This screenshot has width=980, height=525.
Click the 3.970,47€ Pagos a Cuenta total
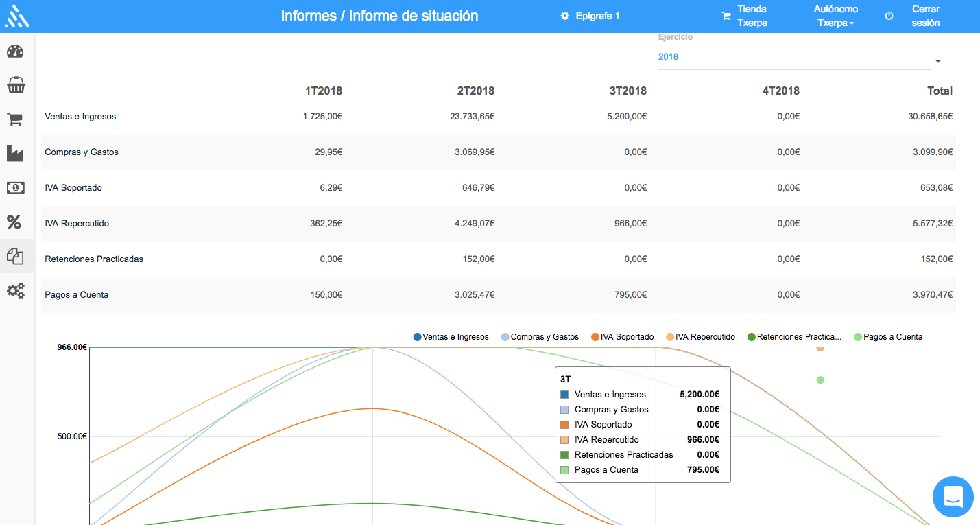tap(933, 295)
